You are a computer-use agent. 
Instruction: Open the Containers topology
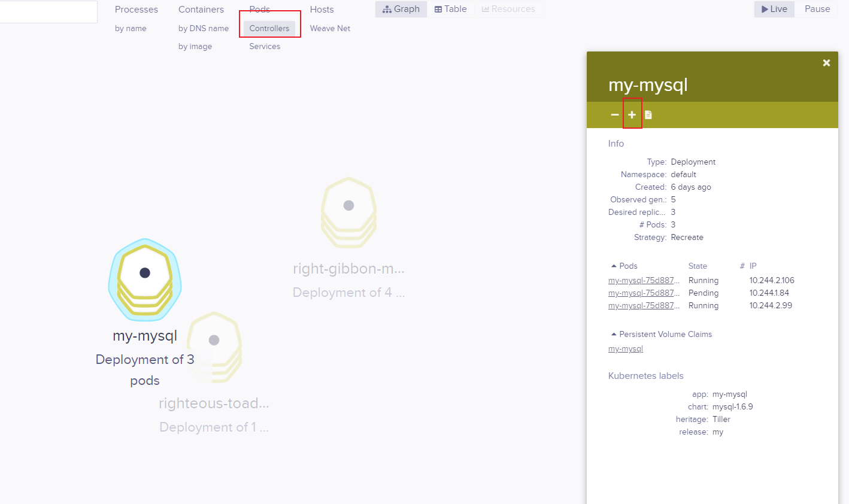pos(201,10)
